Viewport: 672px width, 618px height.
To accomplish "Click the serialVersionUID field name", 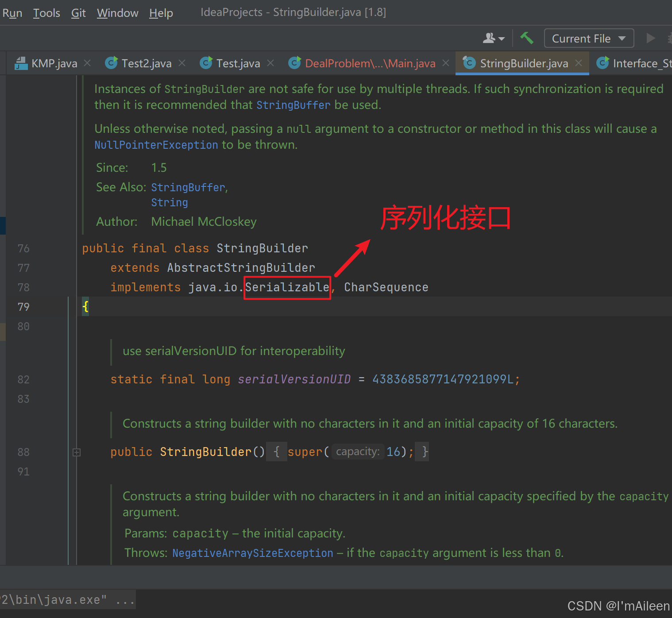I will coord(294,379).
